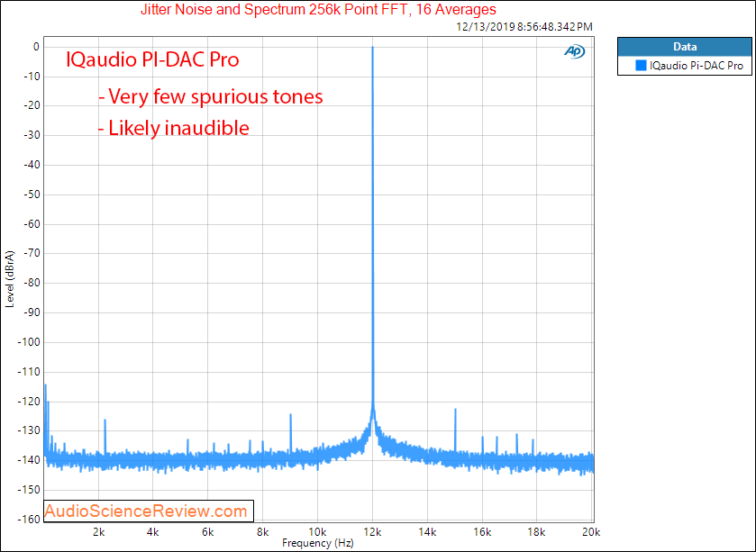Click the '20k' frequency tick label
Image resolution: width=756 pixels, height=552 pixels.
pos(591,532)
